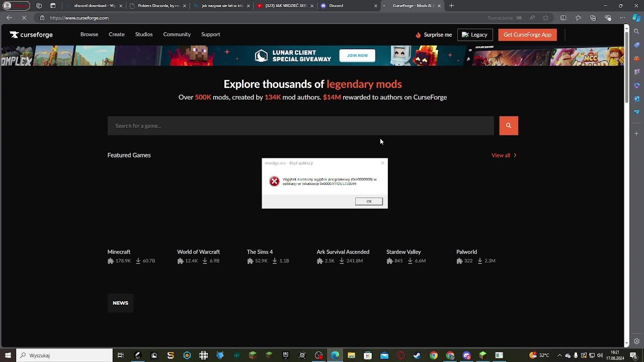Click the sidebar add plus icon
This screenshot has height=362, width=644.
[x=637, y=133]
